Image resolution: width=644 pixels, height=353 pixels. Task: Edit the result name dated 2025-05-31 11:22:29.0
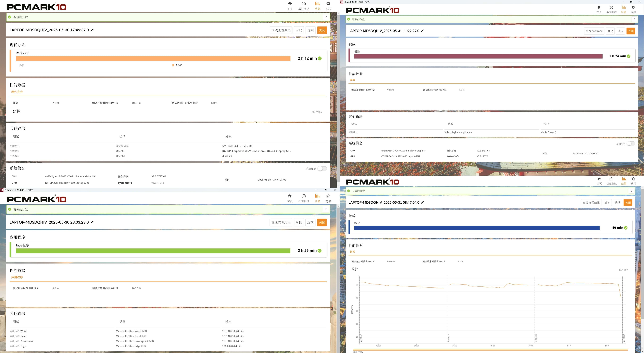click(x=422, y=31)
